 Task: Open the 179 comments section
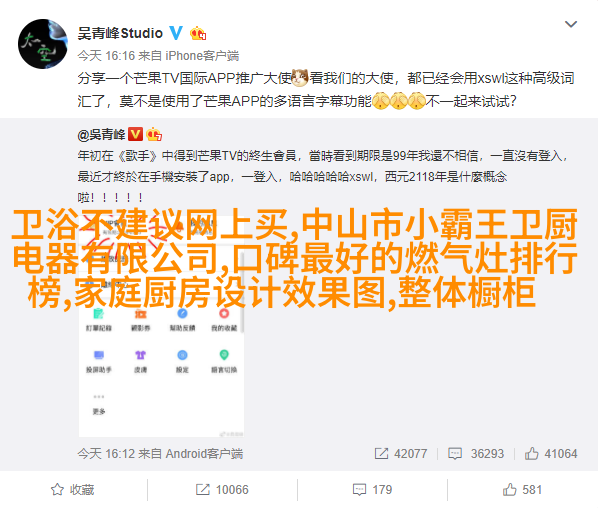(372, 489)
